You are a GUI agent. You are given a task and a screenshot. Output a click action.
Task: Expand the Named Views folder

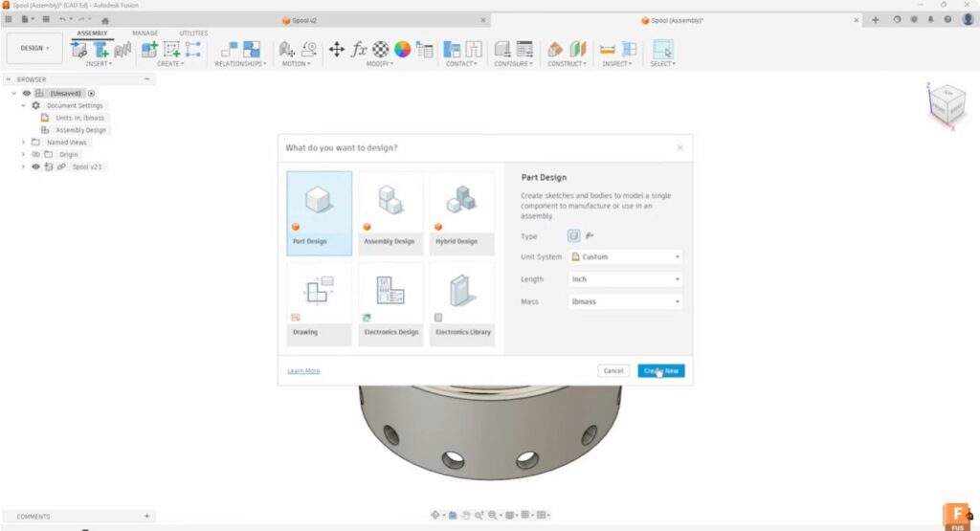pos(24,143)
